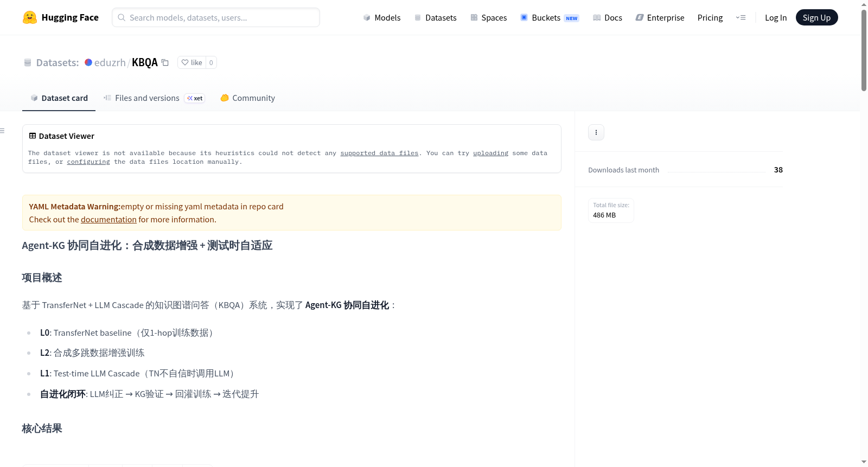The image size is (868, 467).
Task: Follow the supported data files link
Action: click(379, 153)
